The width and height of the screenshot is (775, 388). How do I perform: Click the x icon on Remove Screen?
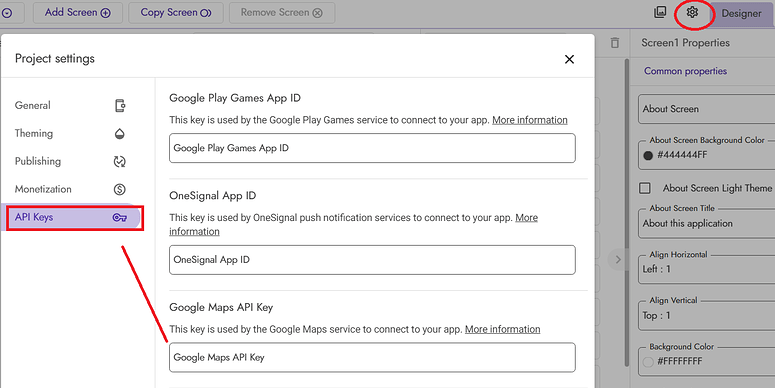click(317, 13)
